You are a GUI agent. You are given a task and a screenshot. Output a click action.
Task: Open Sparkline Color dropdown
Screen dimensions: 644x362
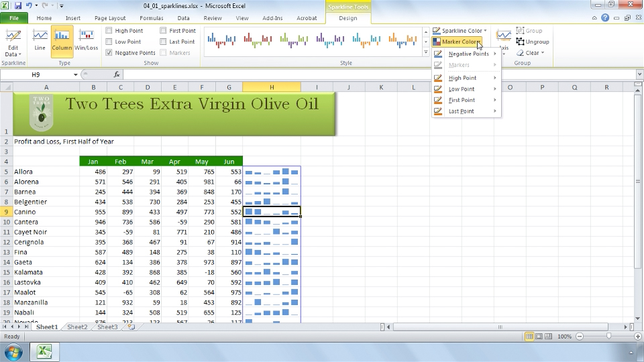[460, 30]
